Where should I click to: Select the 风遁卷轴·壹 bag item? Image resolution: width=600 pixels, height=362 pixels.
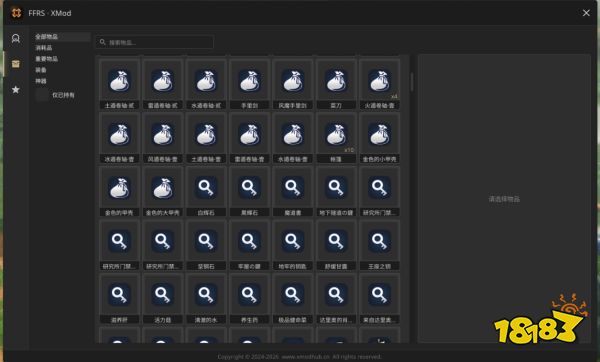[163, 138]
